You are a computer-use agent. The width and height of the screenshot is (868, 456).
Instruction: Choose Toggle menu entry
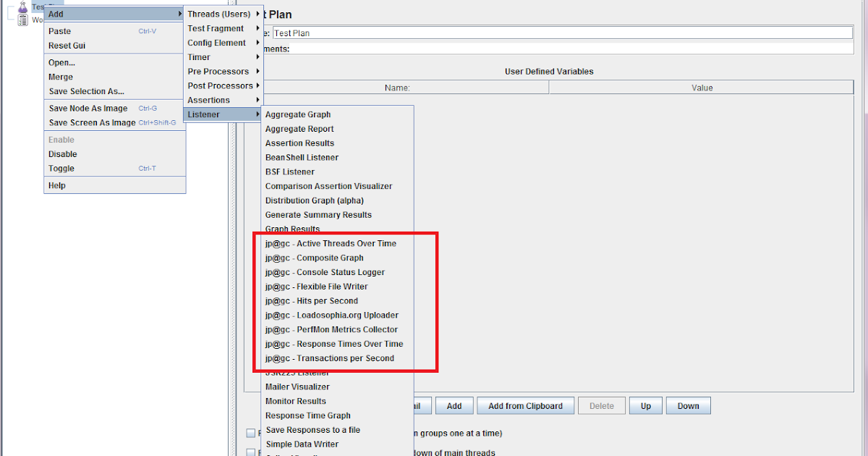pyautogui.click(x=114, y=169)
